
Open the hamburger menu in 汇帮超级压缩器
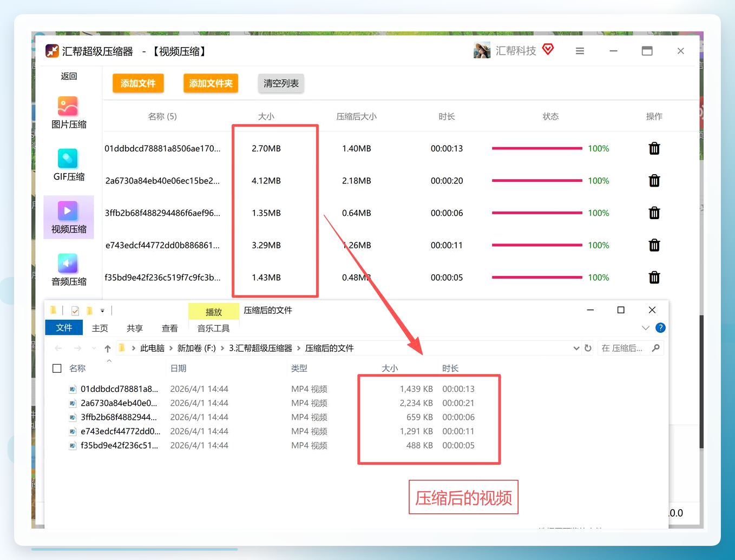[580, 51]
